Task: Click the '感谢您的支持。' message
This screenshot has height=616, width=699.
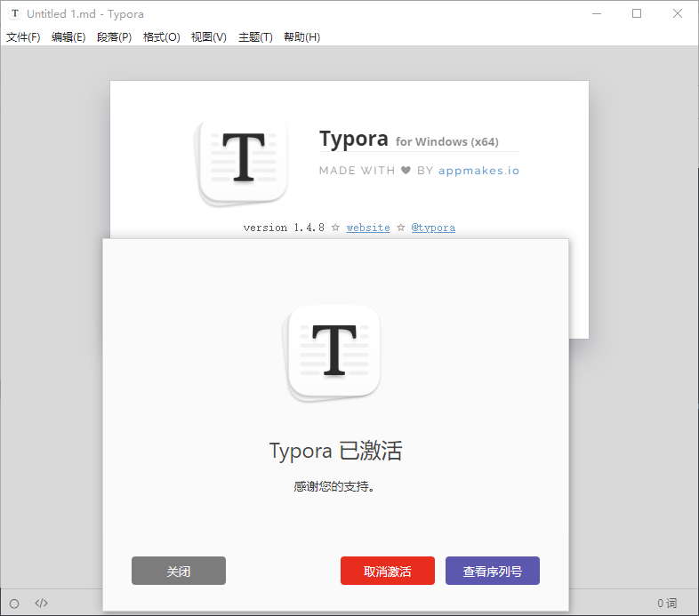Action: pos(333,486)
